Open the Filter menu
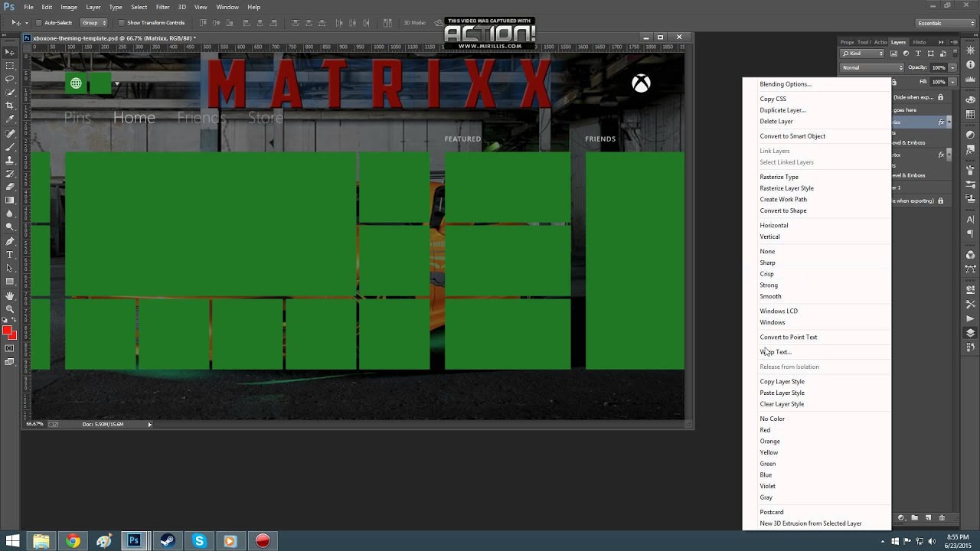 point(162,7)
